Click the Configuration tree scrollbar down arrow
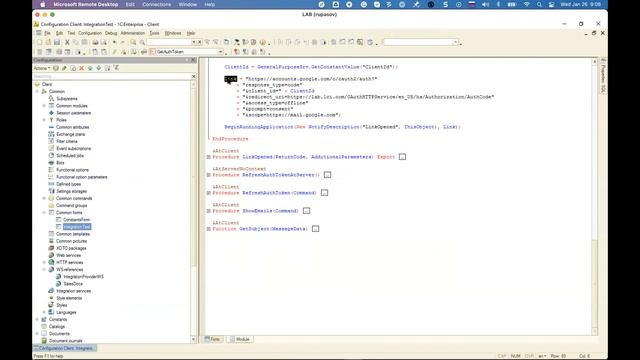Image resolution: width=640 pixels, height=360 pixels. 193,339
